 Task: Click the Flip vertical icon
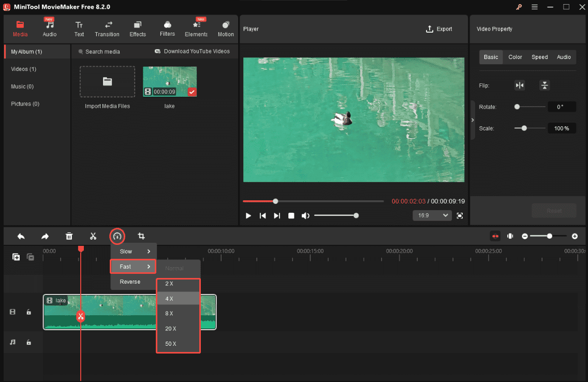coord(545,85)
